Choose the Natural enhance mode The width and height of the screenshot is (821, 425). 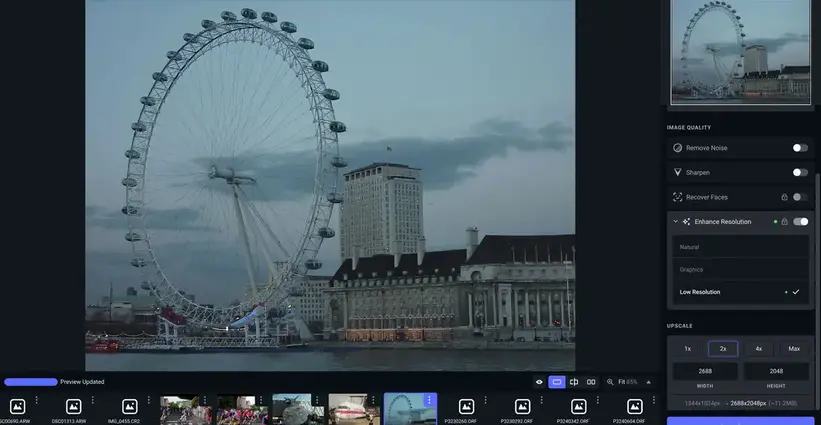coord(740,247)
